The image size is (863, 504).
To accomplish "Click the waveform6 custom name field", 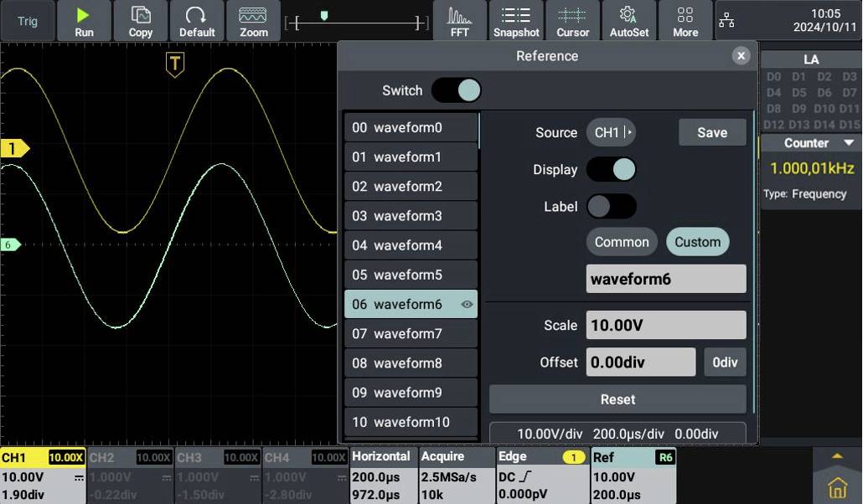I will (x=665, y=278).
